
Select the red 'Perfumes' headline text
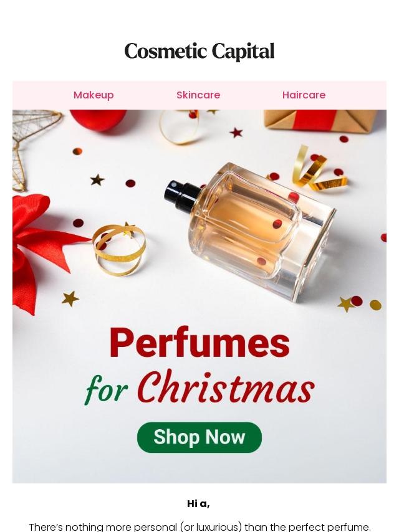point(199,343)
